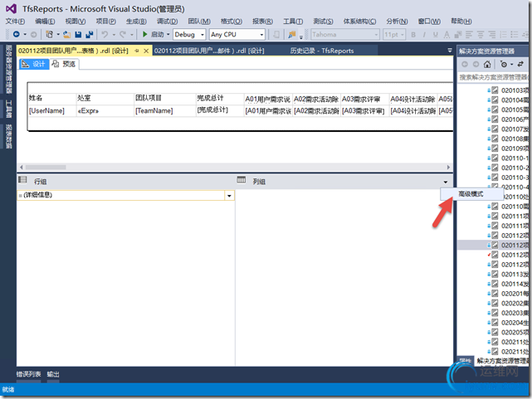Screen dimensions: 532x399
Task: Click Solution Explorer back arrow icon
Action: (465, 64)
